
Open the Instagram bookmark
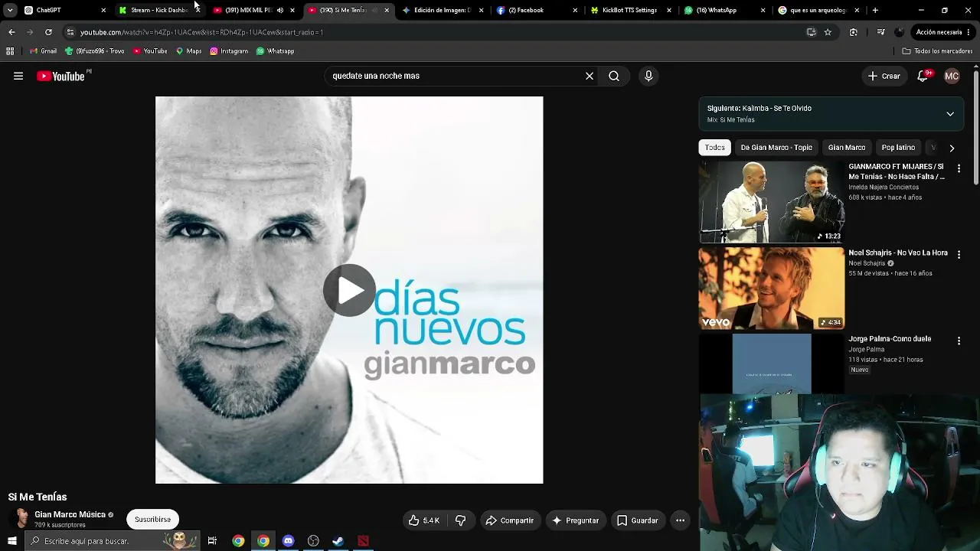point(228,51)
